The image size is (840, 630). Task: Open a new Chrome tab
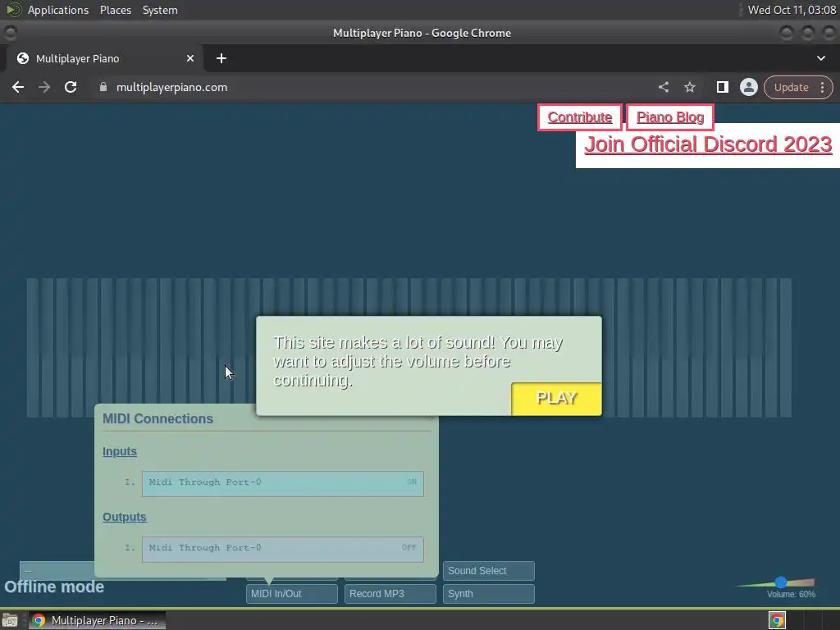221,58
